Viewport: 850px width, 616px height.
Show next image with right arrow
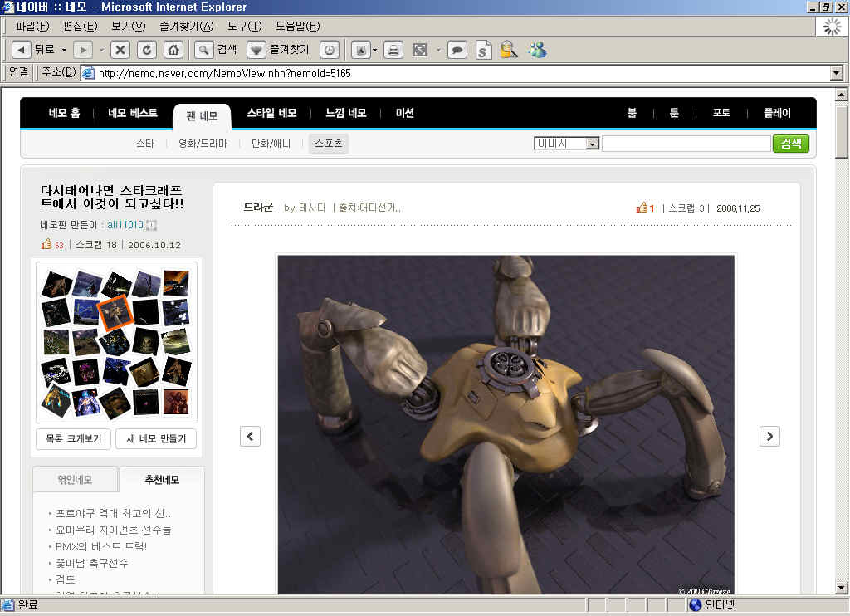(769, 436)
